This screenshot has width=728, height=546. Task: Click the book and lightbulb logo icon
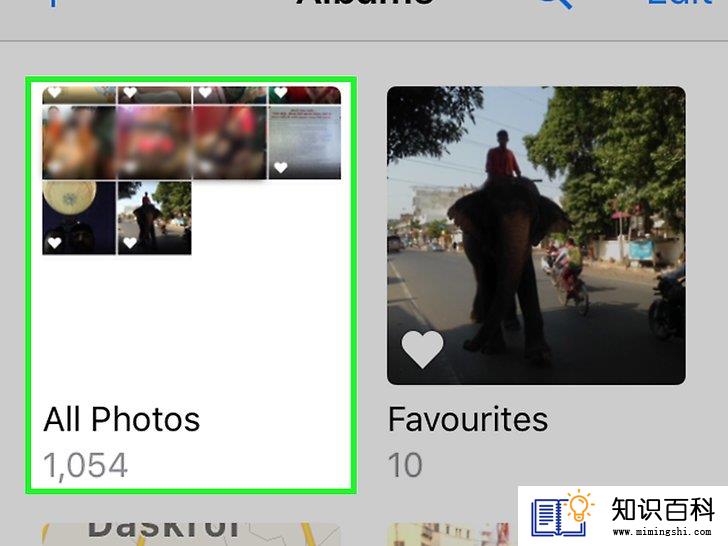pos(562,514)
